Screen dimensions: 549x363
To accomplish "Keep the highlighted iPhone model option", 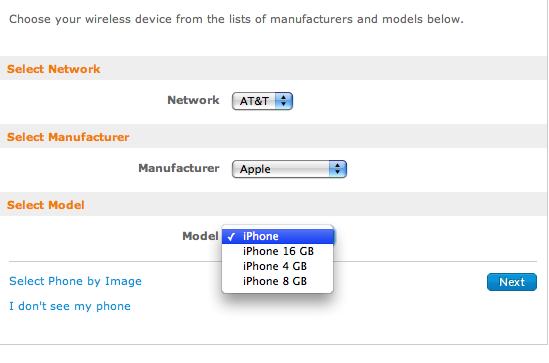I will [278, 236].
